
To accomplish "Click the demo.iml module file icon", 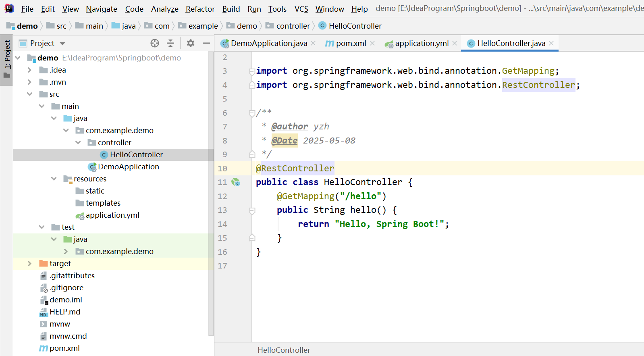I will 44,300.
